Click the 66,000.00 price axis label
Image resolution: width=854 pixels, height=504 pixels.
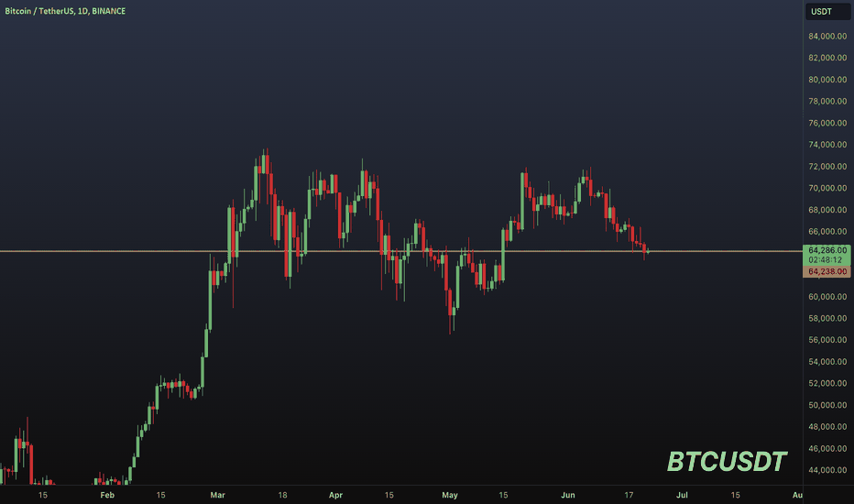[x=827, y=232]
